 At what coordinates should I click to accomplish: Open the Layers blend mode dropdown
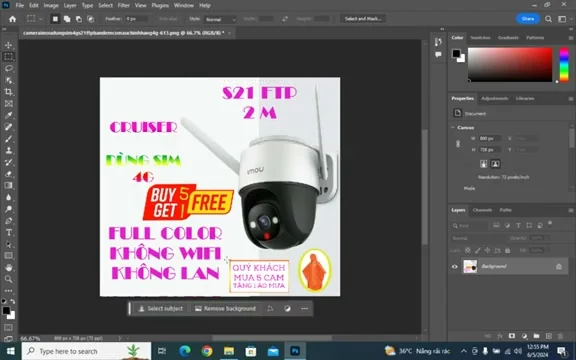point(478,238)
